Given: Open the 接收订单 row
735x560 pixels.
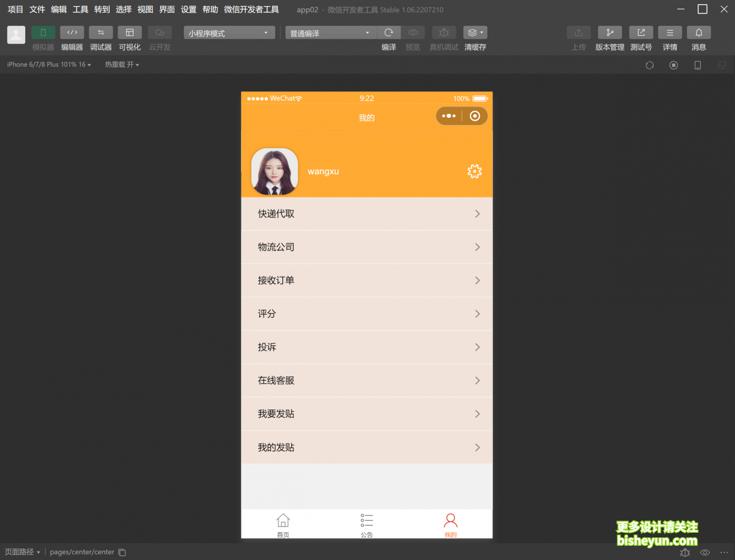Looking at the screenshot, I should click(x=367, y=280).
